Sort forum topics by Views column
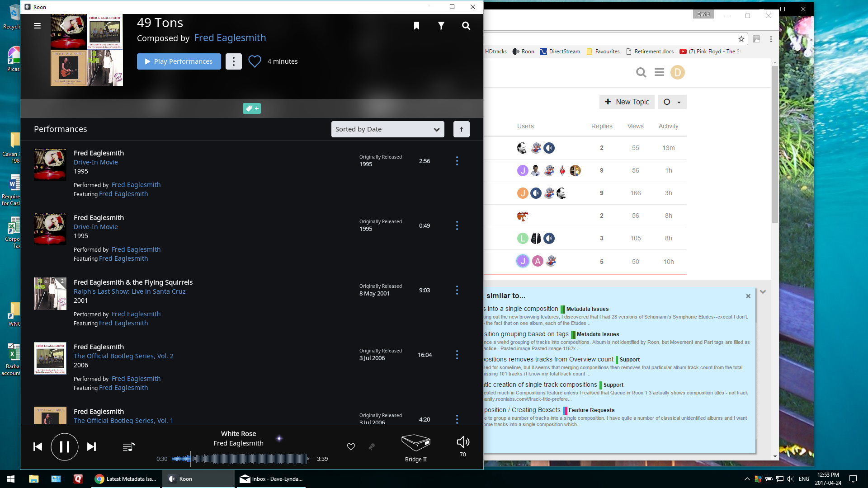The width and height of the screenshot is (868, 488). pos(635,126)
